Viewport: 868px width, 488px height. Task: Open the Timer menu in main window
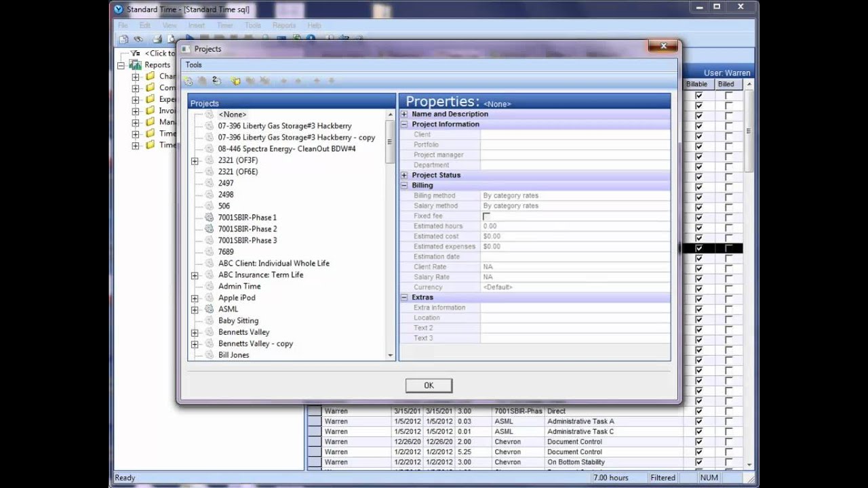click(x=224, y=26)
